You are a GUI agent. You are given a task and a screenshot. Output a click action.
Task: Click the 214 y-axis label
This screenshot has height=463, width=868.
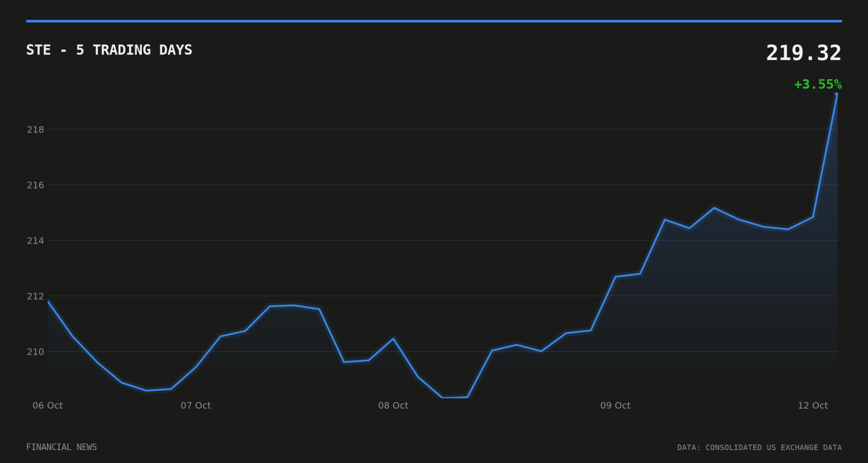(x=35, y=241)
